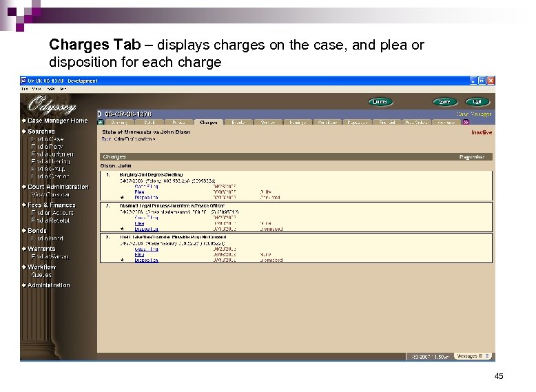Click case number 09-CR-06-1378 header
The height and width of the screenshot is (392, 536).
[x=128, y=114]
